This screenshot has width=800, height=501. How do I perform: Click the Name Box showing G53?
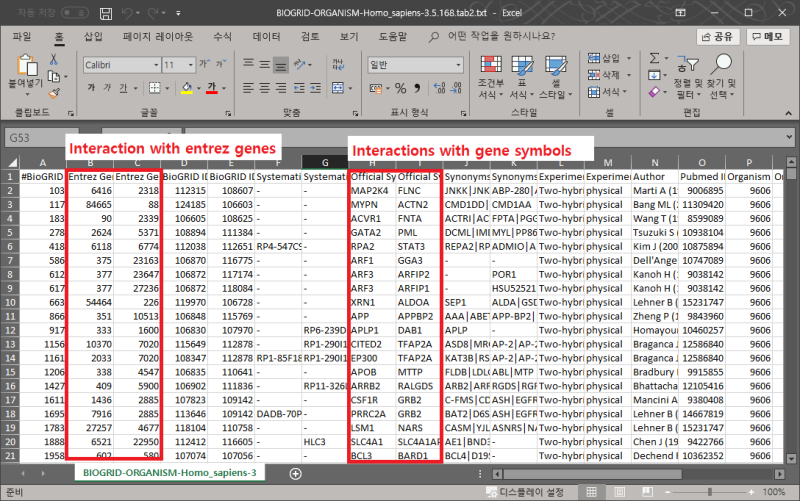point(42,138)
